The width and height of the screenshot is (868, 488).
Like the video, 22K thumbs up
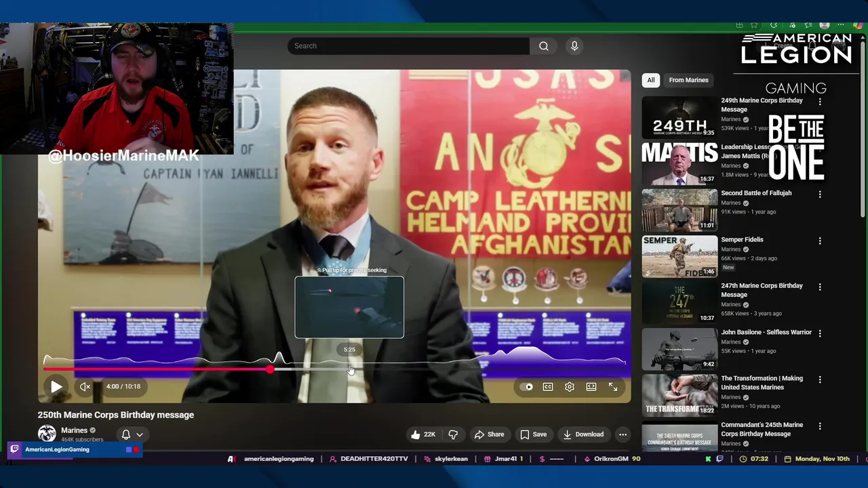422,434
